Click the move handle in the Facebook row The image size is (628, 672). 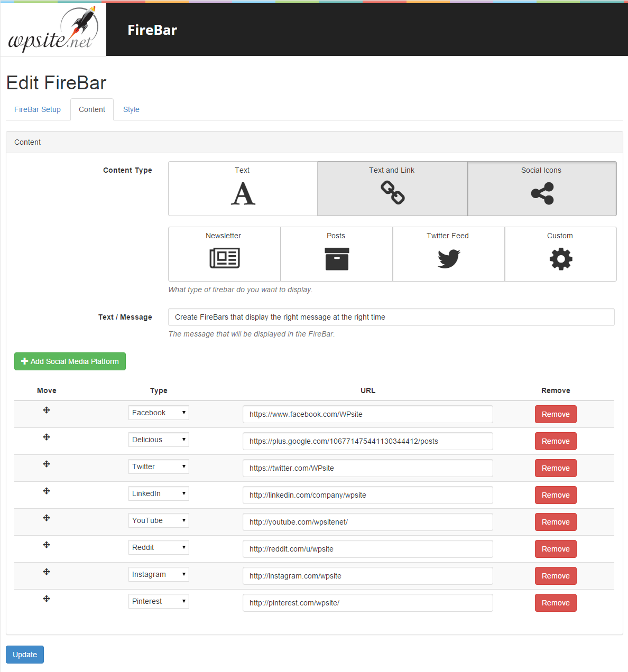(x=47, y=410)
